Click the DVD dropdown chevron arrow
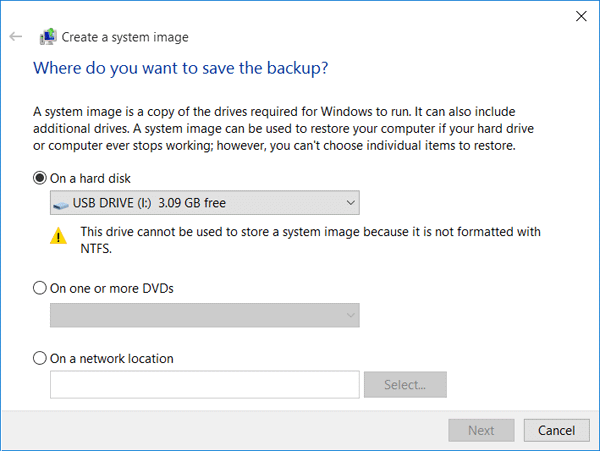This screenshot has height=451, width=600. point(351,315)
